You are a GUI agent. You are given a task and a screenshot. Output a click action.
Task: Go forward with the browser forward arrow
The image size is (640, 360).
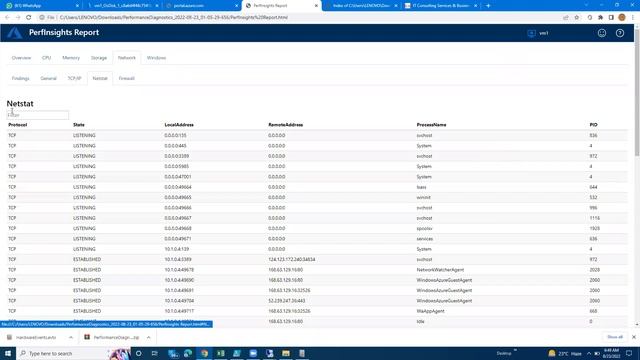18,18
